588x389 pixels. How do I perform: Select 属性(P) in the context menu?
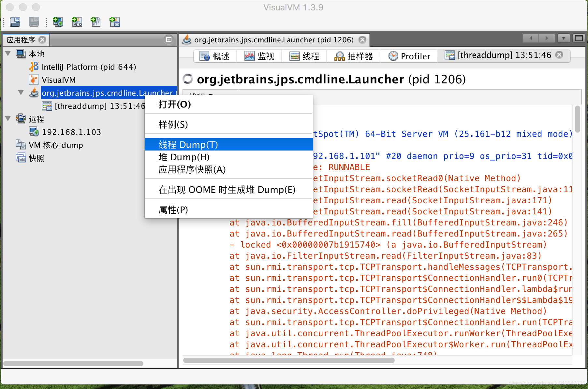[229, 210]
